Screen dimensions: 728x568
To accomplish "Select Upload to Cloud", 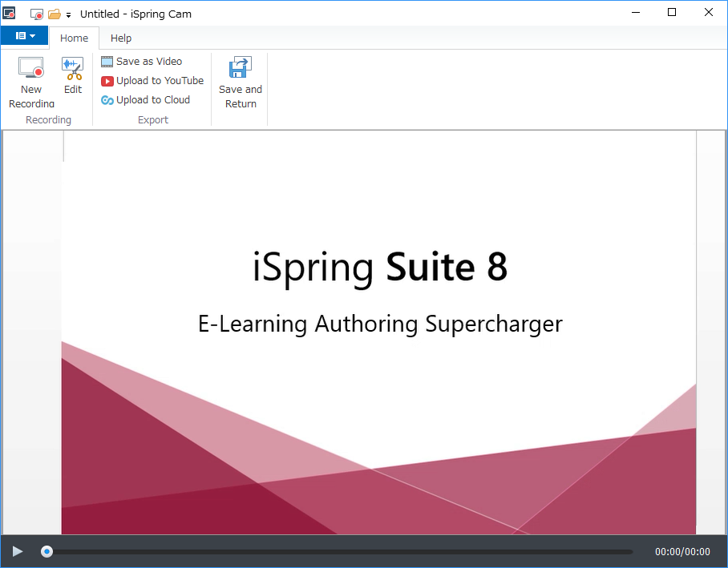I will (x=145, y=100).
